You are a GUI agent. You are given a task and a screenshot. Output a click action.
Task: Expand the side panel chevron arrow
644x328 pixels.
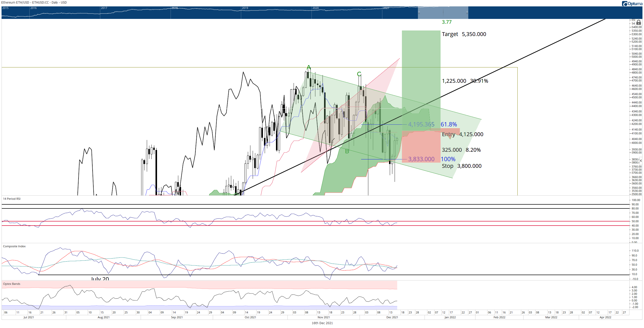click(641, 161)
